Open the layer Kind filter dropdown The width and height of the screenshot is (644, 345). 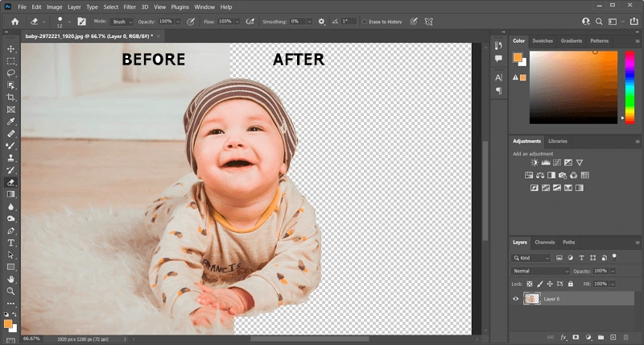point(530,258)
